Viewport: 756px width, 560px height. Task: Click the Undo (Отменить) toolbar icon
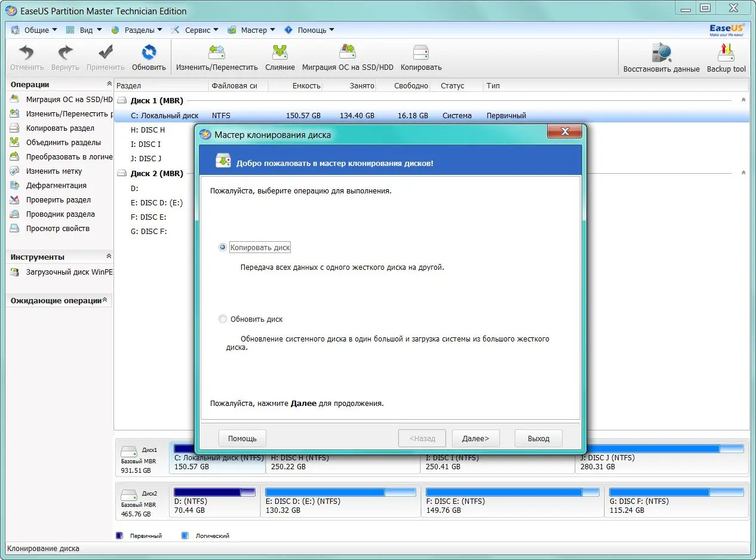(x=26, y=53)
